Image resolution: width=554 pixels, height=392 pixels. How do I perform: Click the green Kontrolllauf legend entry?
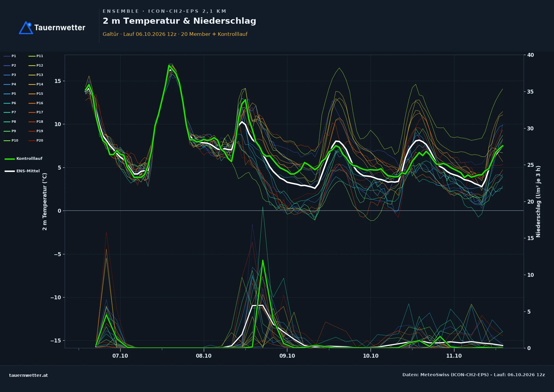tap(23, 159)
